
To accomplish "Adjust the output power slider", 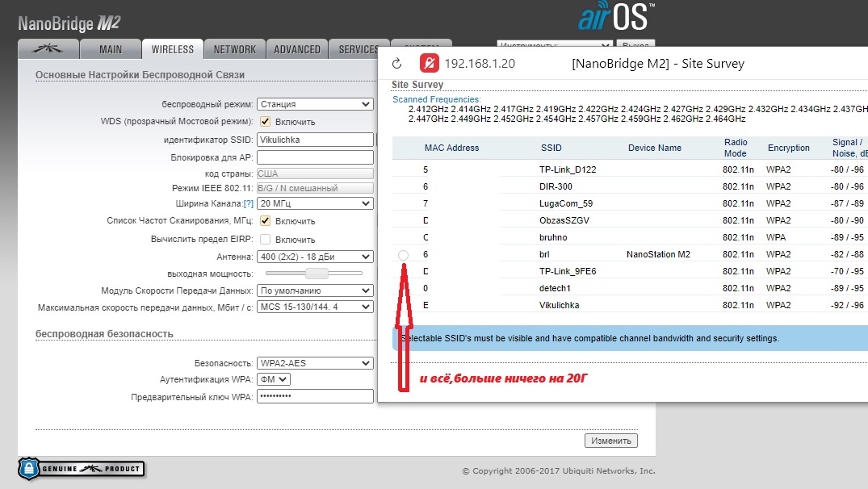I will click(317, 274).
